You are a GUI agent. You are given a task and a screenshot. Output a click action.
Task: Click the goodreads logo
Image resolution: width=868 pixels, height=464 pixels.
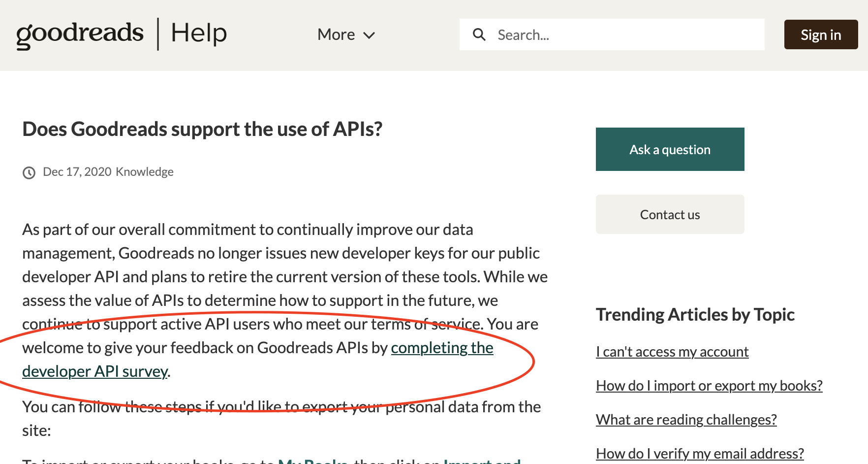[x=80, y=34]
